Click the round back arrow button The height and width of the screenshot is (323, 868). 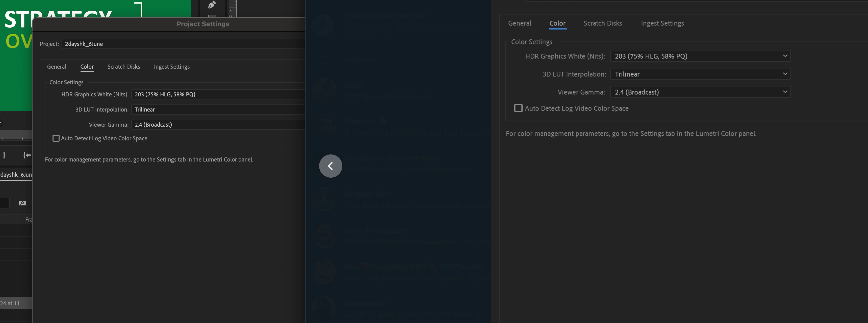click(x=330, y=166)
